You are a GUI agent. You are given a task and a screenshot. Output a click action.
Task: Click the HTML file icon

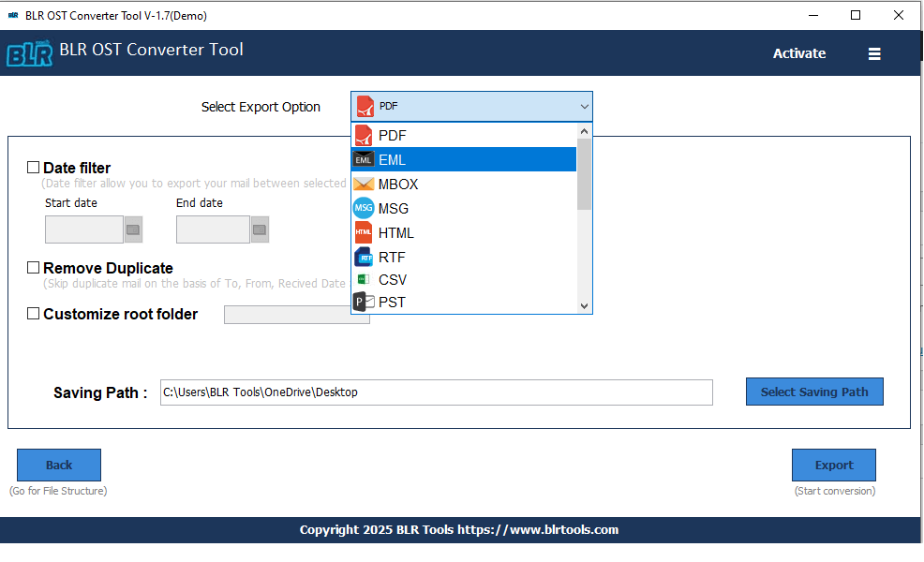click(x=364, y=232)
